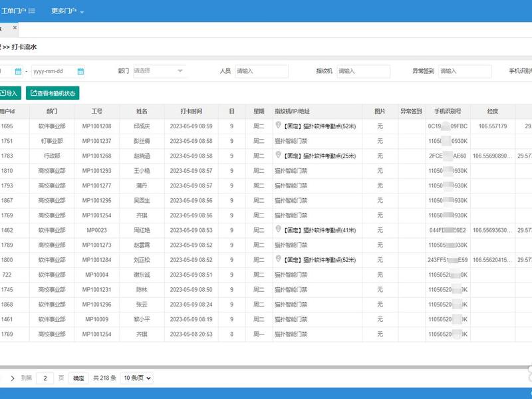Click the 导入 import button

[x=9, y=93]
